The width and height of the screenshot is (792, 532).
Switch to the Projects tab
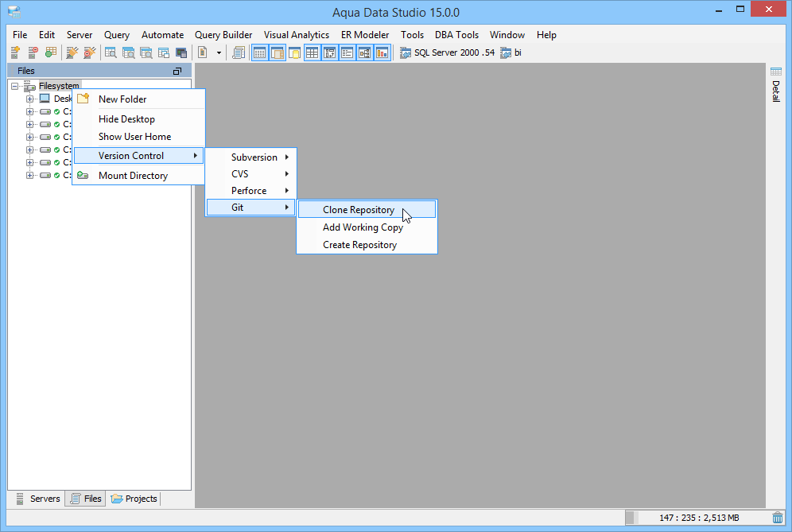click(x=134, y=499)
